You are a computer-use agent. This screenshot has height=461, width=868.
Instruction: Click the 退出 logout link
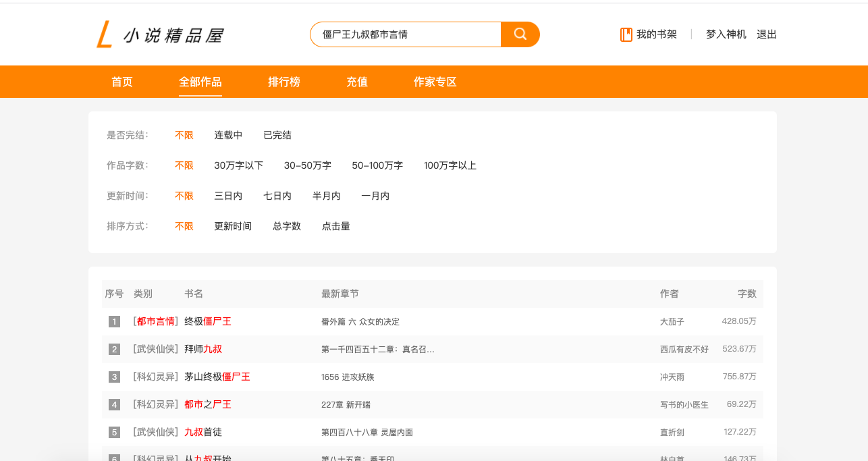(x=766, y=34)
